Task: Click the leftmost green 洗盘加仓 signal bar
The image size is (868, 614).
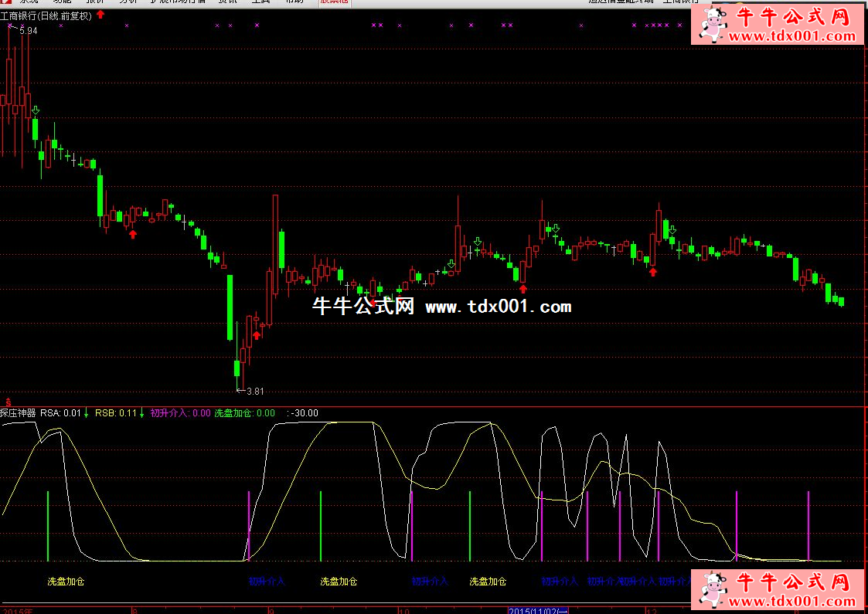Action: [x=48, y=525]
